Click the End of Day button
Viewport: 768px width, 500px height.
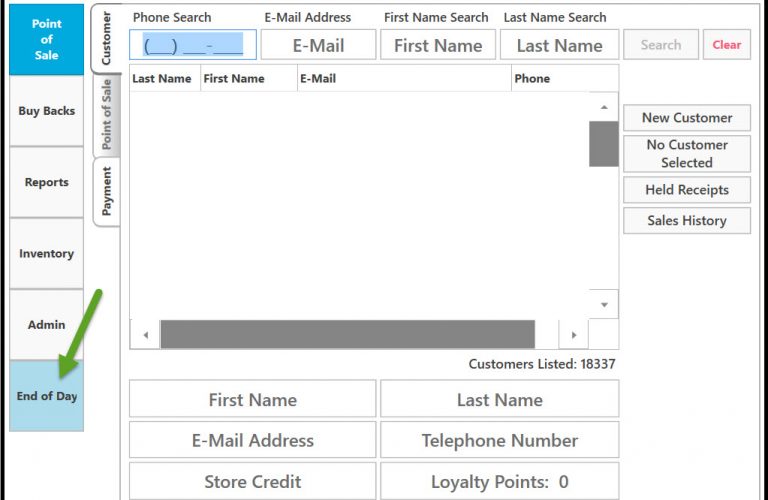[x=47, y=396]
